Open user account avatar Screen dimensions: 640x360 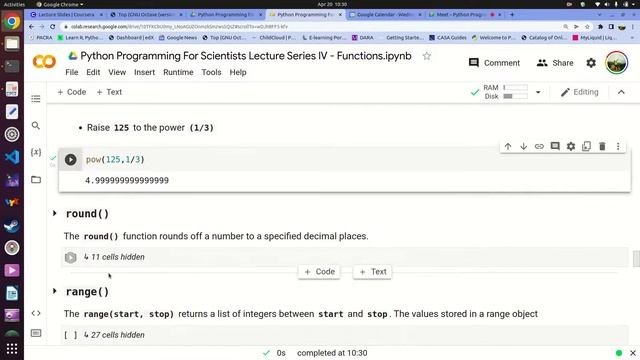tap(616, 62)
